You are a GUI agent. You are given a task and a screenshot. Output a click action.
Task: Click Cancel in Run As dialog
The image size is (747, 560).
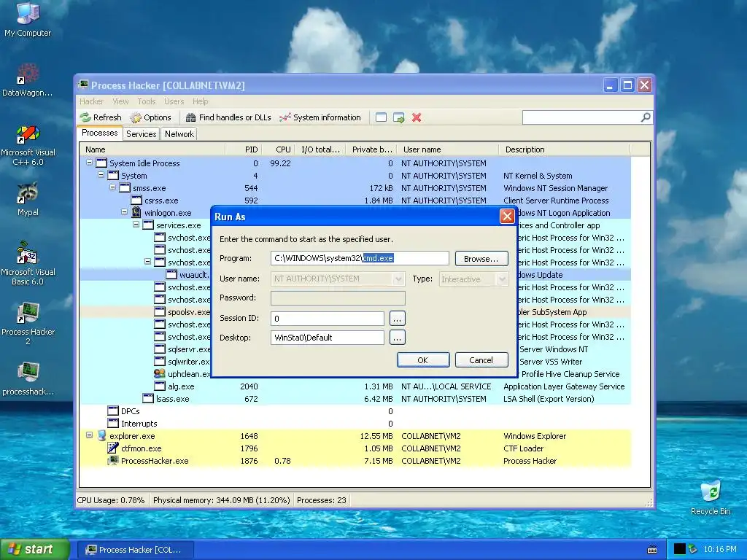coord(481,360)
